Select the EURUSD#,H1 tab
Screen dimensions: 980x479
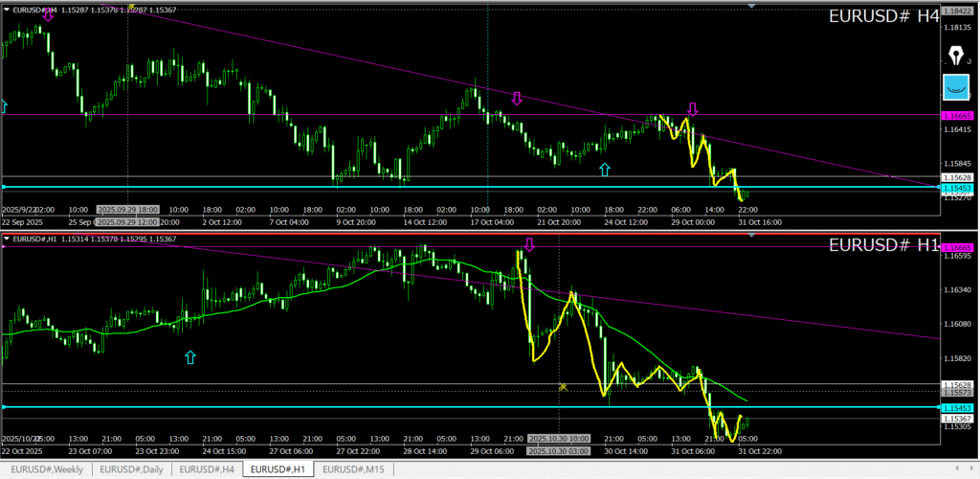(x=279, y=469)
